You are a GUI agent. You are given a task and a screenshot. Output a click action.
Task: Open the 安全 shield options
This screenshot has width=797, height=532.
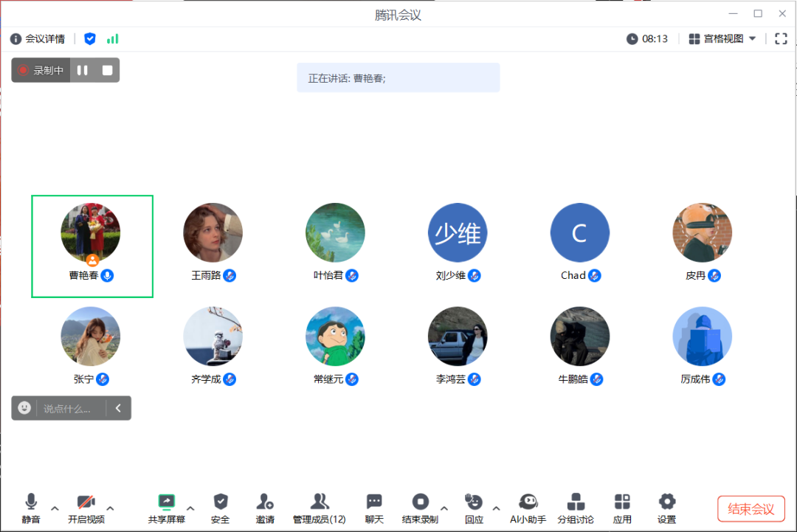click(220, 508)
